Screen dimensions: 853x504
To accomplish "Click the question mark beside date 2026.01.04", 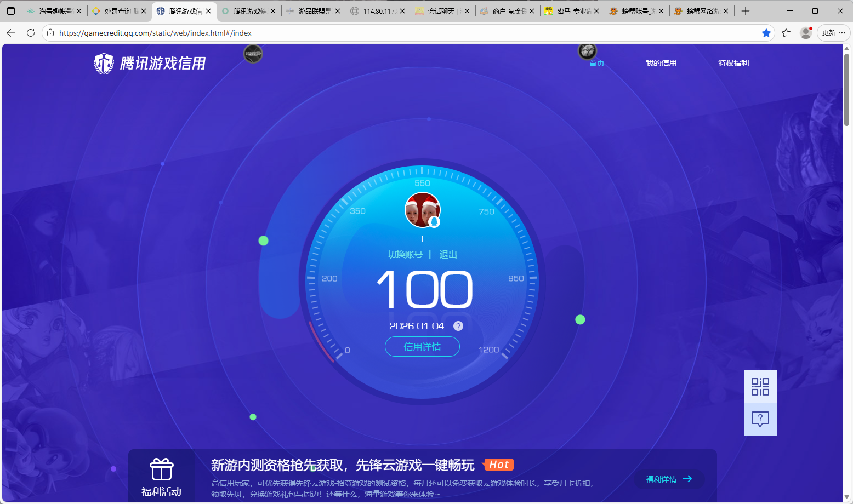I will tap(458, 326).
